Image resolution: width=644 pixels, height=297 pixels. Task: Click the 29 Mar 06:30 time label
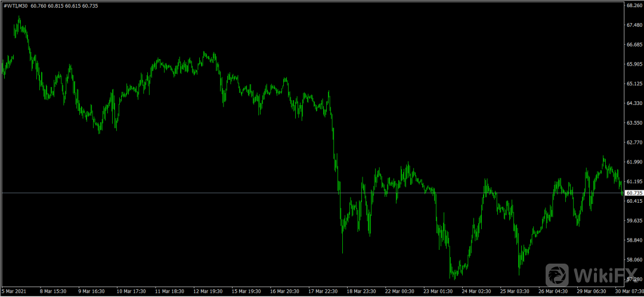pos(591,292)
